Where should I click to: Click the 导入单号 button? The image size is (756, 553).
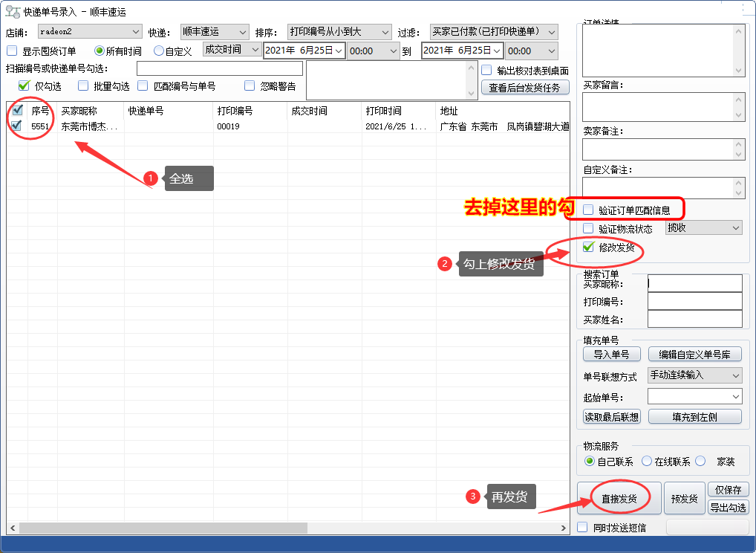coord(612,355)
